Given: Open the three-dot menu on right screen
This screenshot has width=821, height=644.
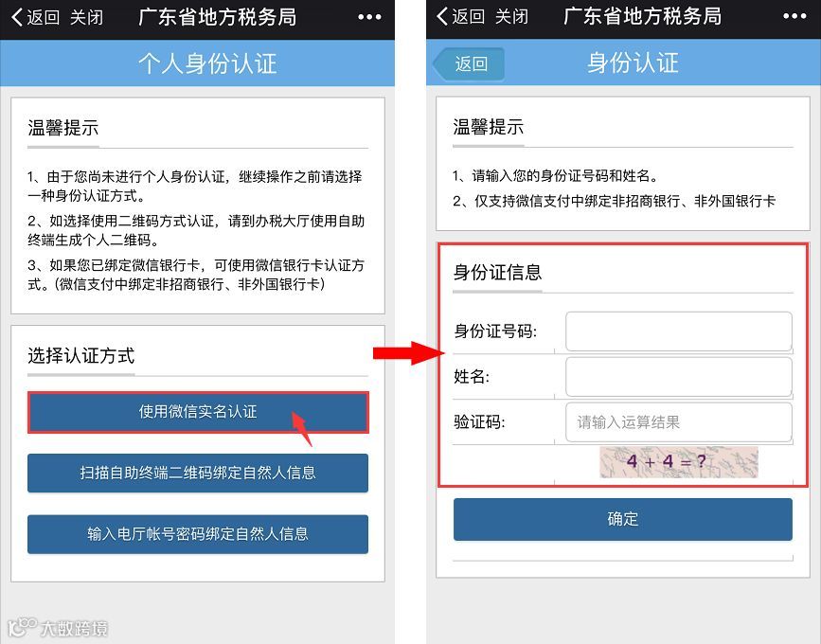Looking at the screenshot, I should coord(794,17).
